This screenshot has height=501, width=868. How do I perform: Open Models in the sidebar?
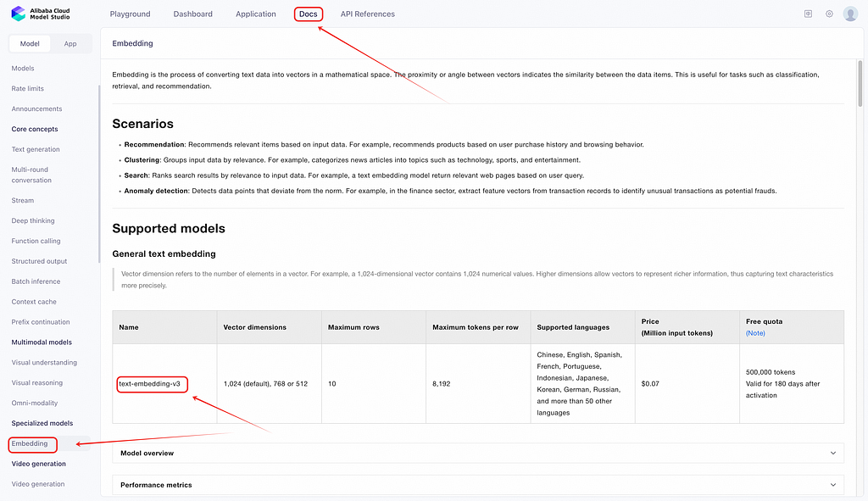pyautogui.click(x=23, y=68)
